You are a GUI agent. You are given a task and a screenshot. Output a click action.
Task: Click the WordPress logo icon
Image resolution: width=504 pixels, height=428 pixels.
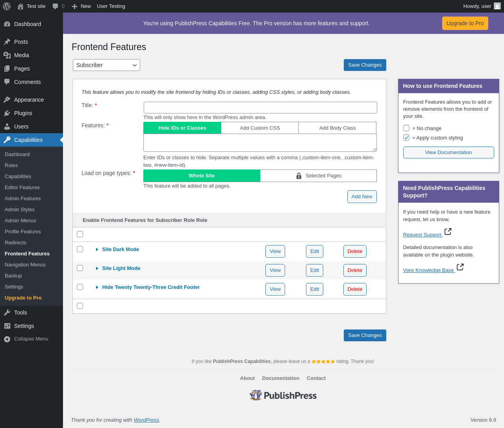[x=7, y=6]
